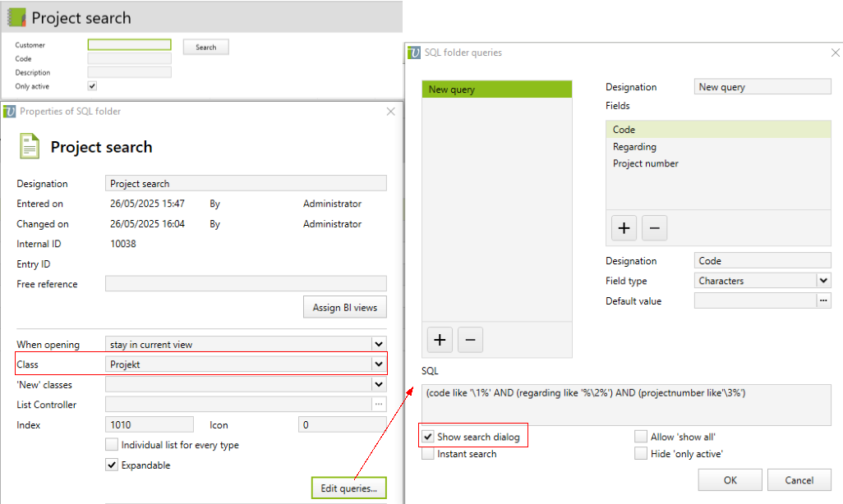Add a field with the Fields plus icon

[624, 227]
